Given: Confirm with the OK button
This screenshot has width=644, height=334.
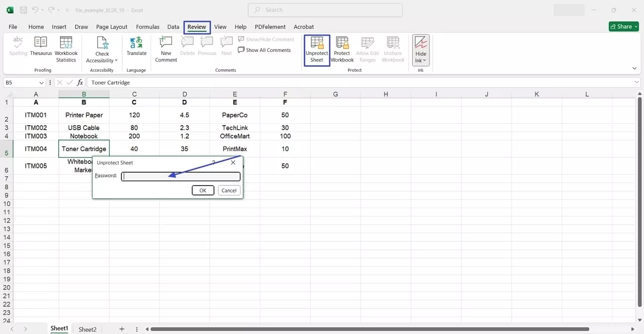Looking at the screenshot, I should (203, 190).
